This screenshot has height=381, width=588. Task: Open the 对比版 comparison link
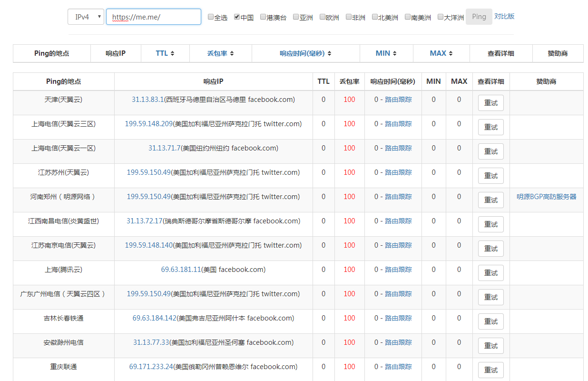click(504, 16)
